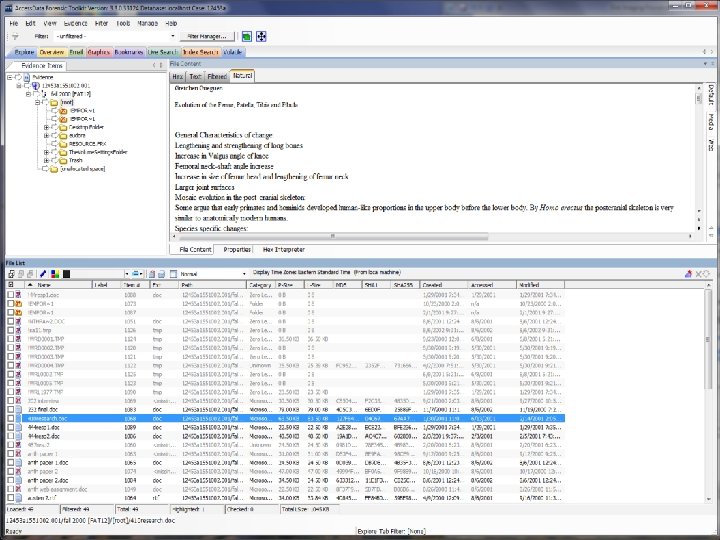
Task: Click the Filter Manager button
Action: coord(207,36)
